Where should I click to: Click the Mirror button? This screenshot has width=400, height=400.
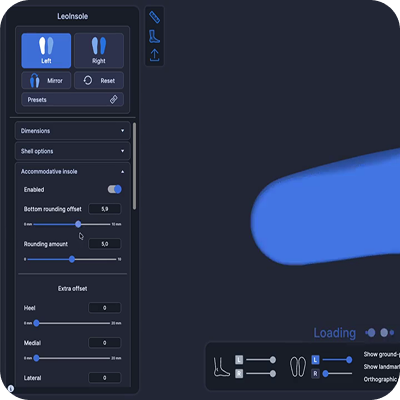tap(46, 80)
